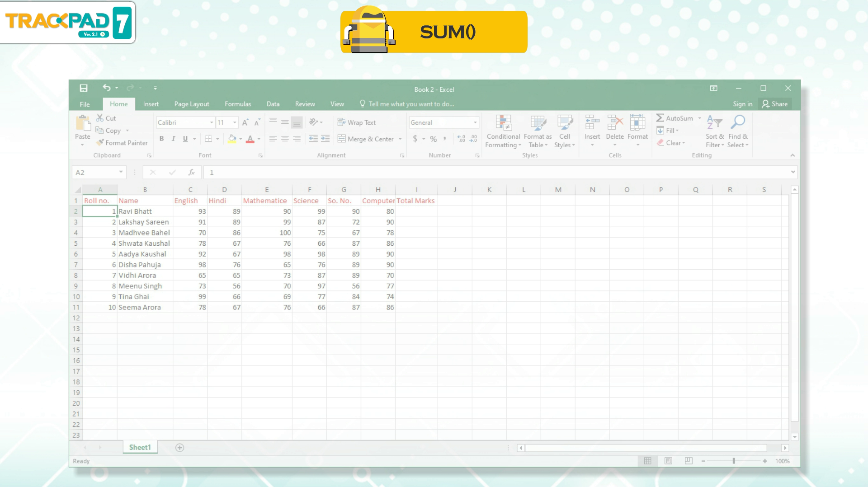Image resolution: width=868 pixels, height=487 pixels.
Task: Click the Save icon in title bar
Action: [84, 88]
